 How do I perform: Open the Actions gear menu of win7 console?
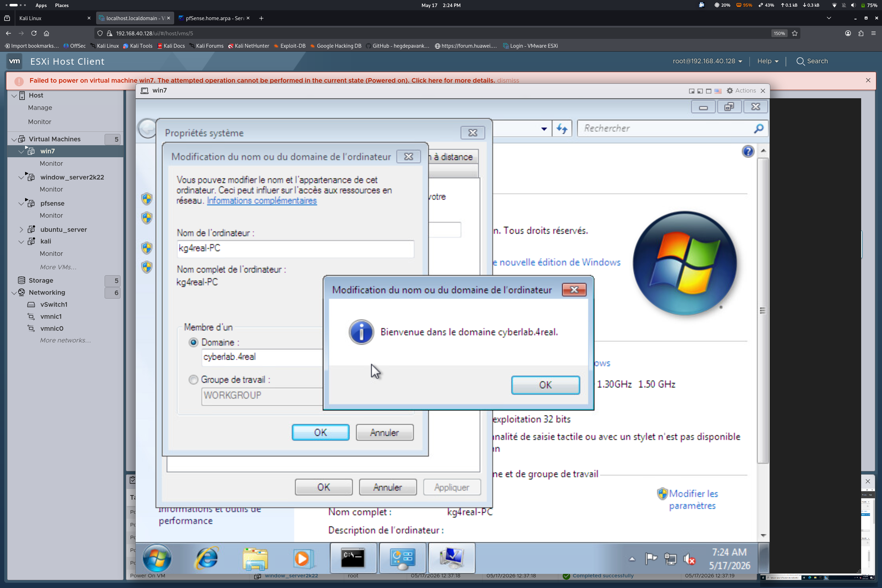pyautogui.click(x=741, y=90)
